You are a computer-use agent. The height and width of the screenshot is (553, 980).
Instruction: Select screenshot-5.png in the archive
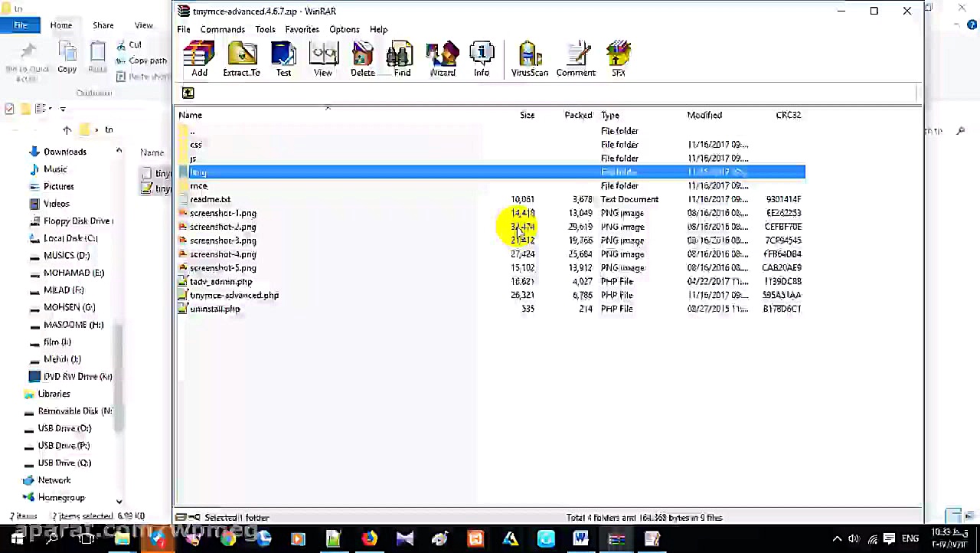492,268
